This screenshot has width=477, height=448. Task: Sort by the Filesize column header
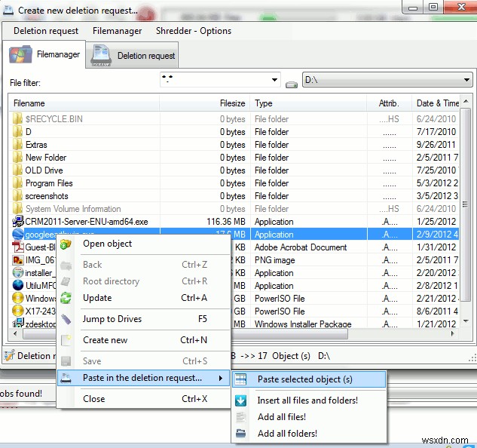point(205,103)
